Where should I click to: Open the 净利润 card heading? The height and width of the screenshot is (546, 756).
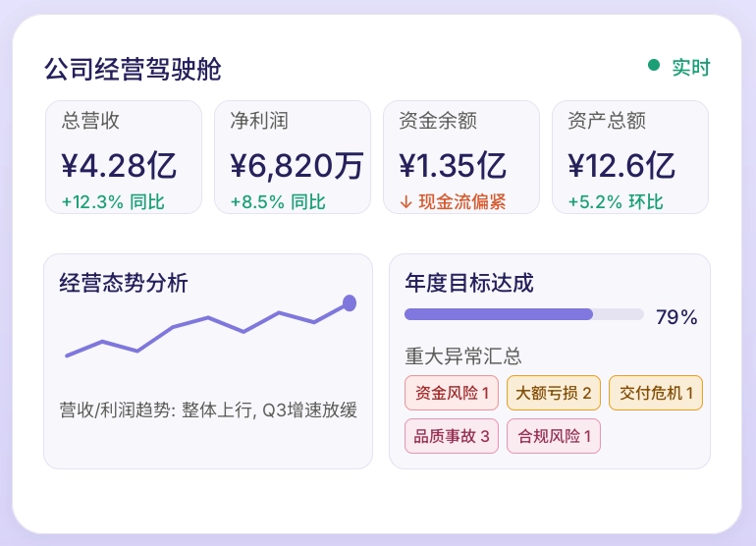coord(259,120)
